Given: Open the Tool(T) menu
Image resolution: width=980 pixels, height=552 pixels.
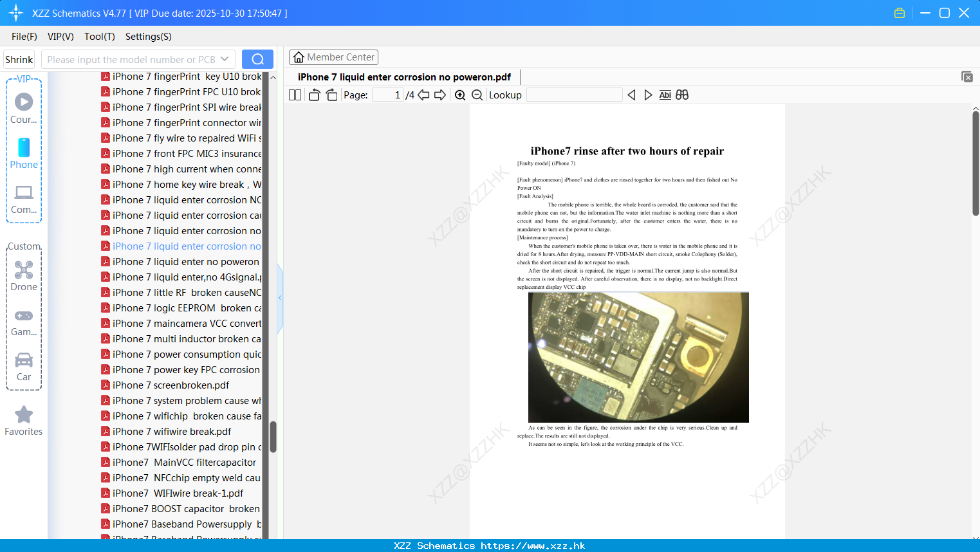Looking at the screenshot, I should tap(100, 37).
